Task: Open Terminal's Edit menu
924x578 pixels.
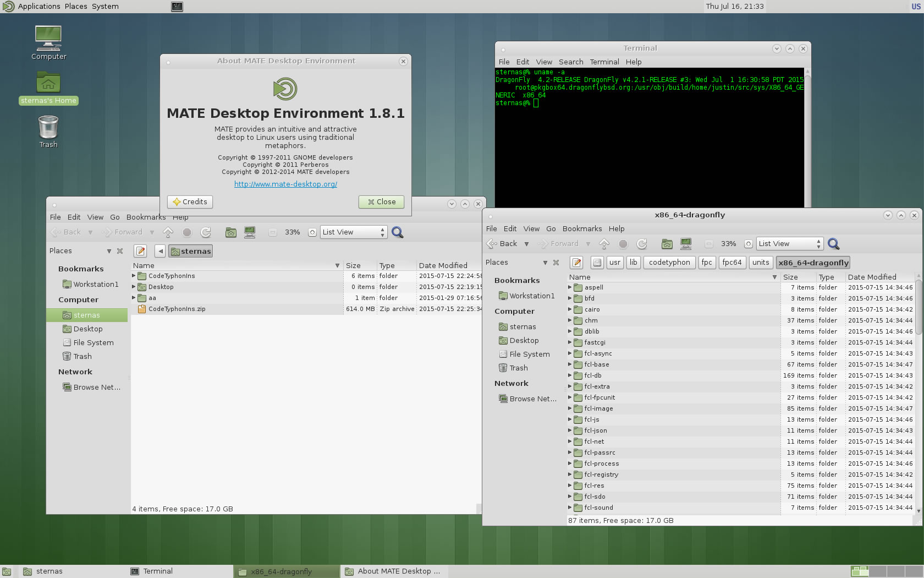Action: pos(522,62)
